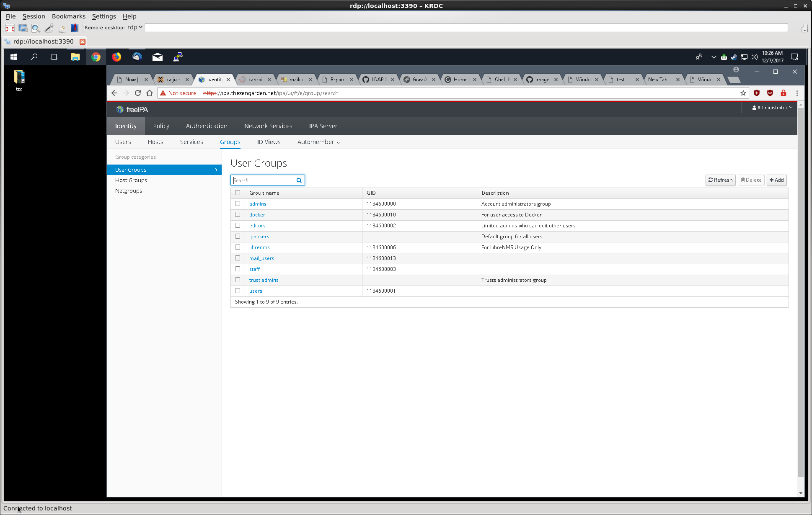
Task: Open the Authentication tab
Action: 207,126
